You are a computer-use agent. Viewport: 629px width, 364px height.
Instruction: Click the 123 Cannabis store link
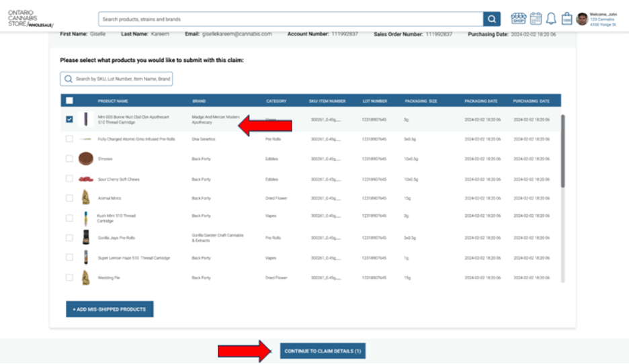point(601,19)
